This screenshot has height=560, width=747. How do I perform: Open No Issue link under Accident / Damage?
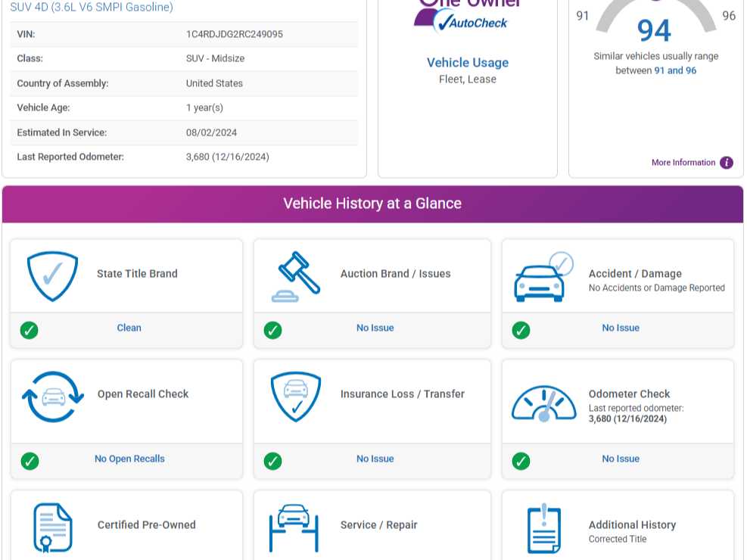pos(621,328)
